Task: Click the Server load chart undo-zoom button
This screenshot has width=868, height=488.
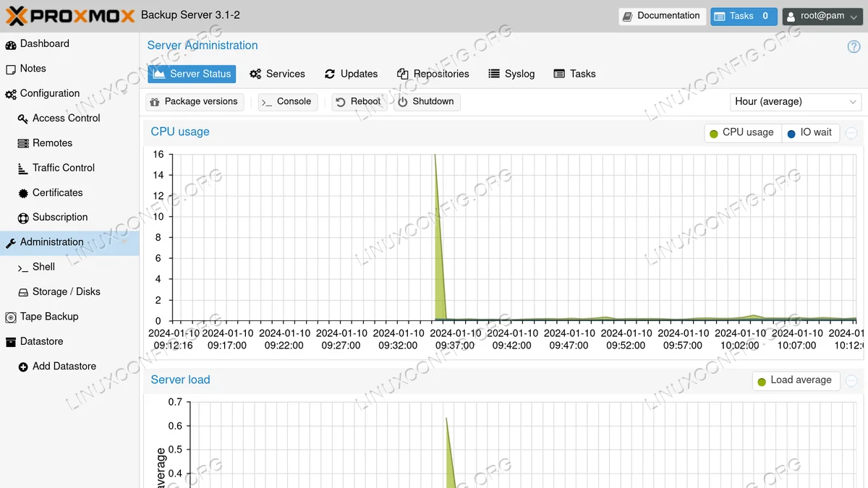Action: (x=851, y=381)
